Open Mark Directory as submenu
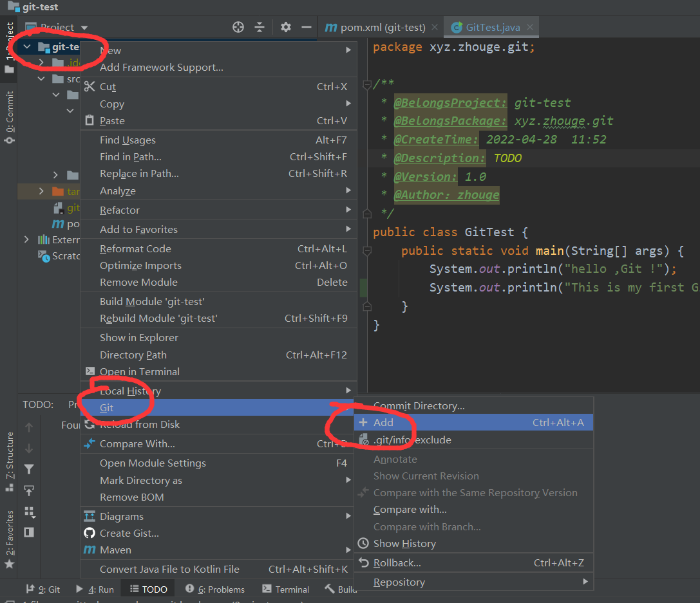 click(x=218, y=480)
